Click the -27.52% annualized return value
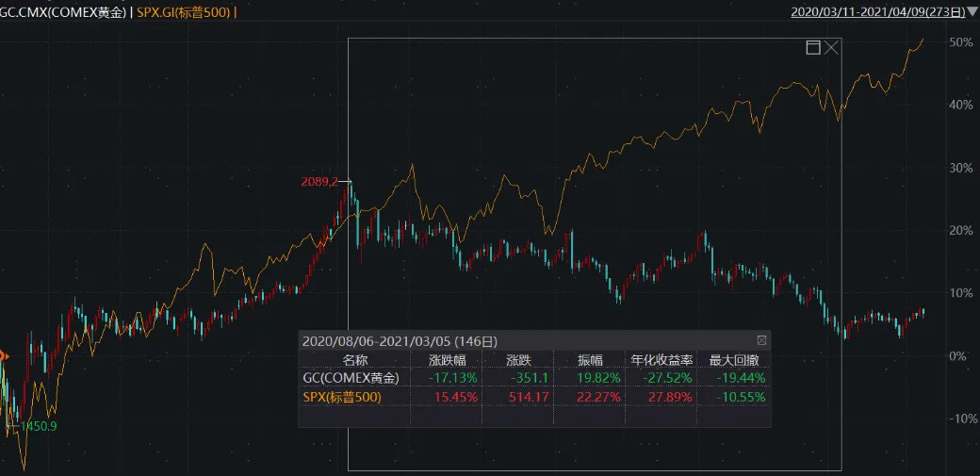This screenshot has height=476, width=980. click(x=667, y=378)
